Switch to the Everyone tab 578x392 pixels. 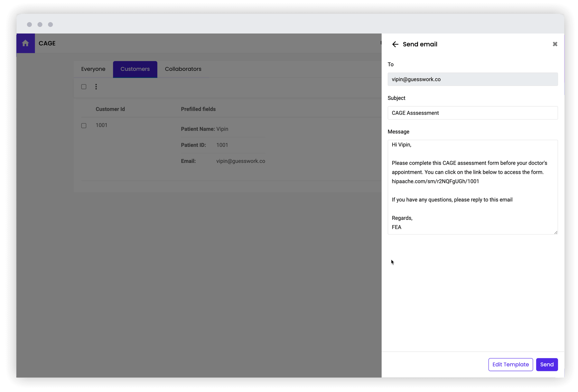tap(93, 69)
